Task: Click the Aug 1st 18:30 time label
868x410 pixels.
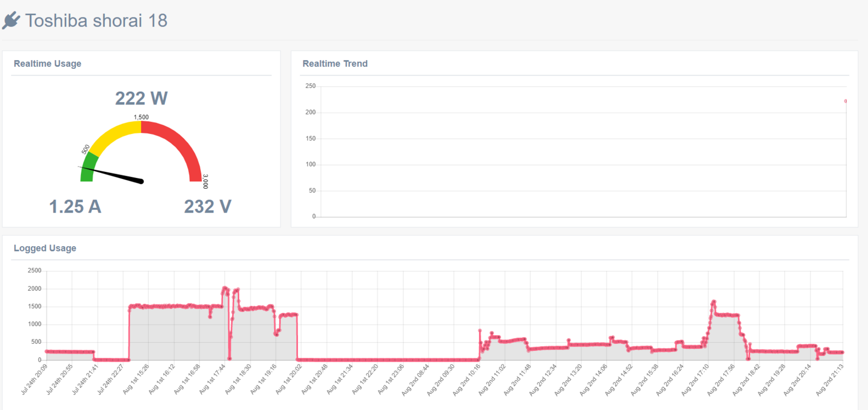Action: tap(238, 379)
